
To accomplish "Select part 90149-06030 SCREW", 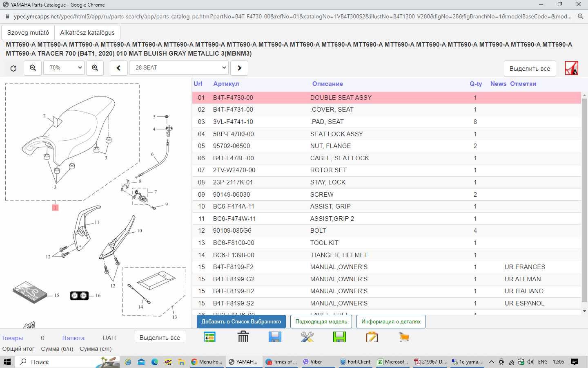I will tap(386, 194).
